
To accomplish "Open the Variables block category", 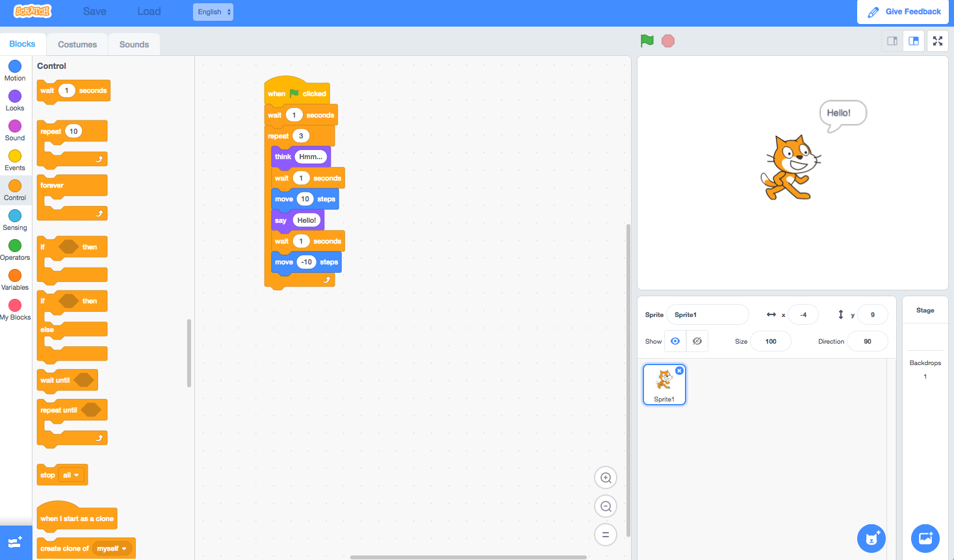I will (x=14, y=279).
